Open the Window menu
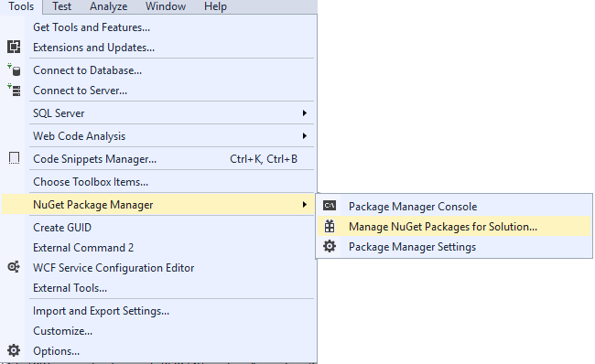This screenshot has height=364, width=595. coord(166,6)
